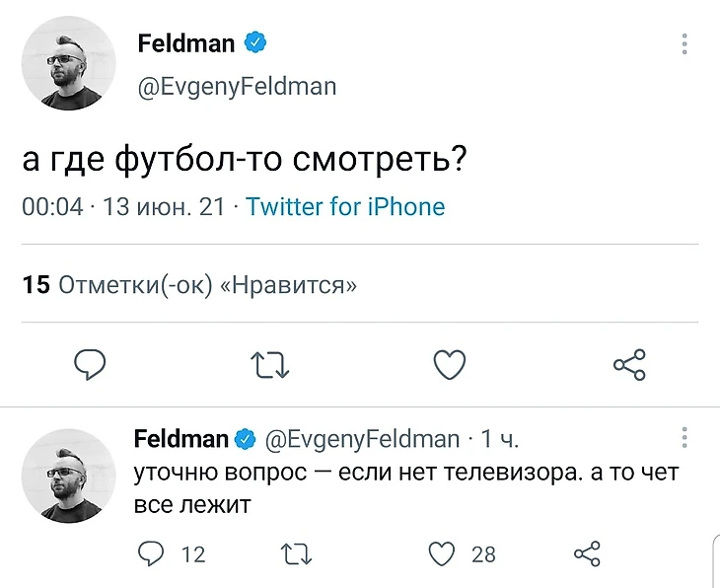This screenshot has width=720, height=588.
Task: Open more options for main tweet
Action: 684,44
